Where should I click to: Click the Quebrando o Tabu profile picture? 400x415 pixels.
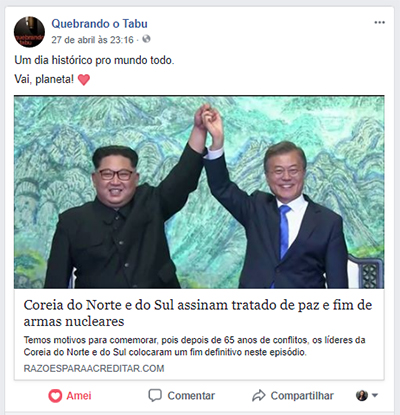click(29, 32)
